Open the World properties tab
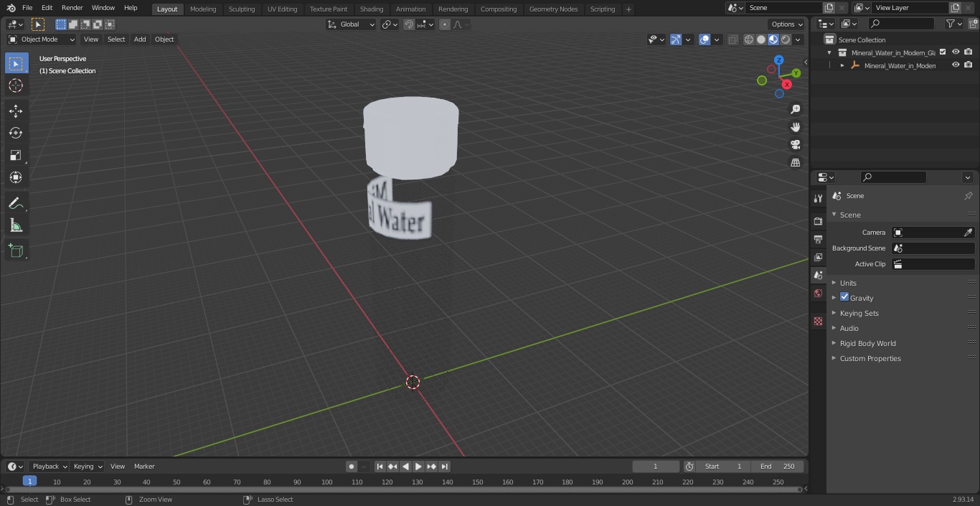This screenshot has width=980, height=506. click(818, 293)
